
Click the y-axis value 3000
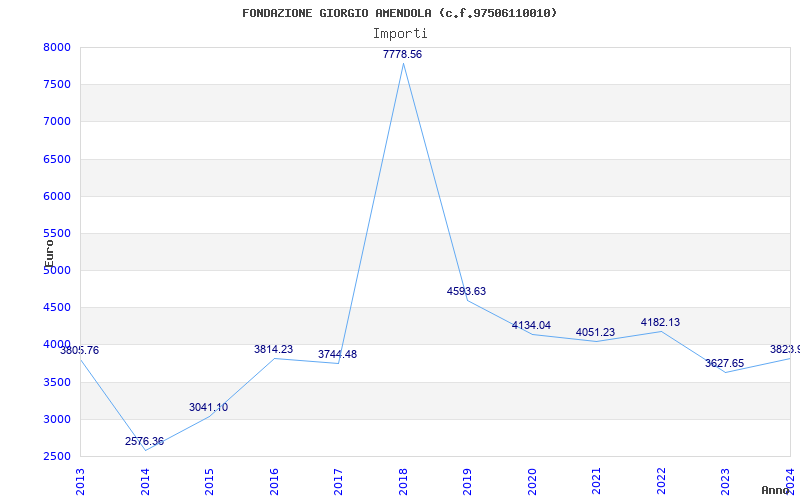pyautogui.click(x=57, y=420)
